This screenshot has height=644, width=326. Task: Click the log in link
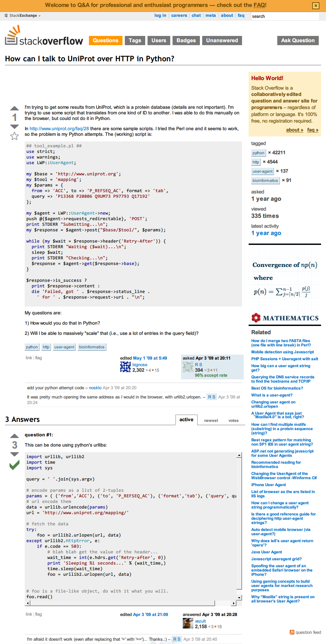(160, 15)
